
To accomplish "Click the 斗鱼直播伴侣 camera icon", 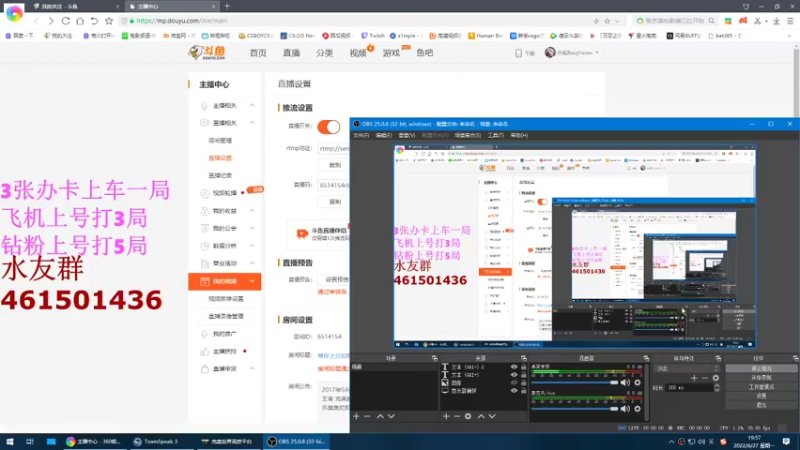I will [x=302, y=234].
